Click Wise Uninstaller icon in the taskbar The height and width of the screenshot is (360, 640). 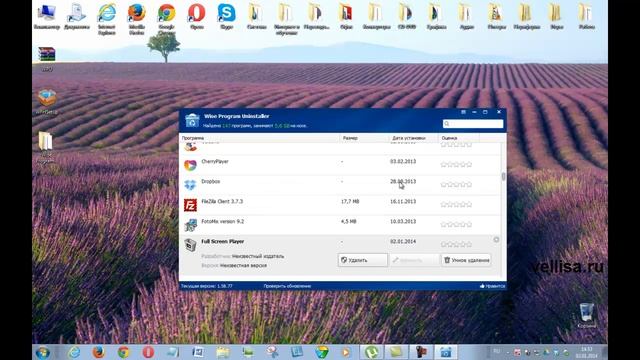coord(445,352)
